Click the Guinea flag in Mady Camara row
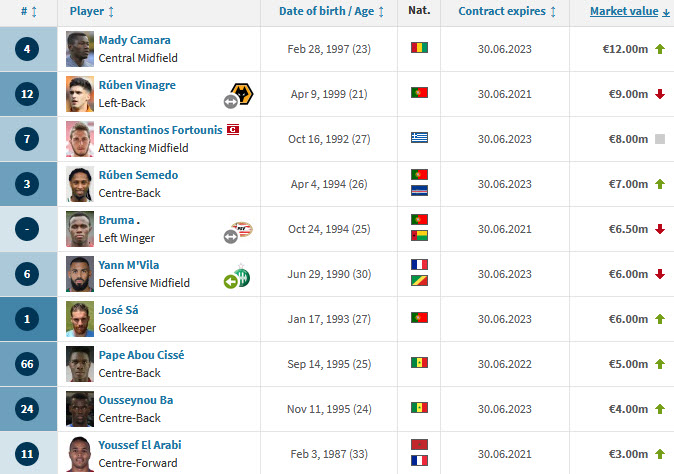The width and height of the screenshot is (674, 474). click(419, 47)
